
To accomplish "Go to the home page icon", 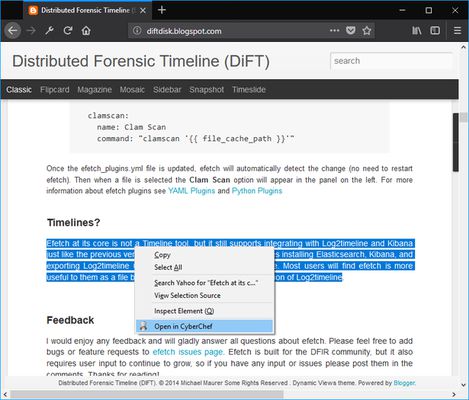I will (86, 31).
